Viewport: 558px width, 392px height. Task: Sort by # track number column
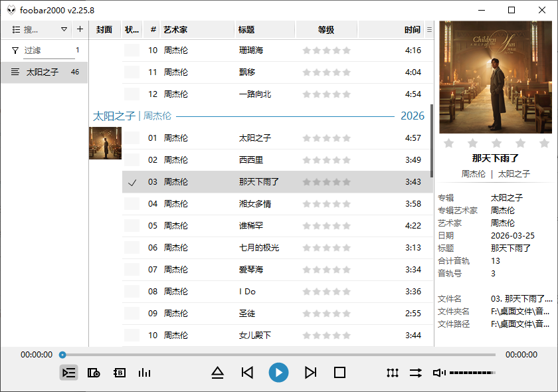(153, 29)
